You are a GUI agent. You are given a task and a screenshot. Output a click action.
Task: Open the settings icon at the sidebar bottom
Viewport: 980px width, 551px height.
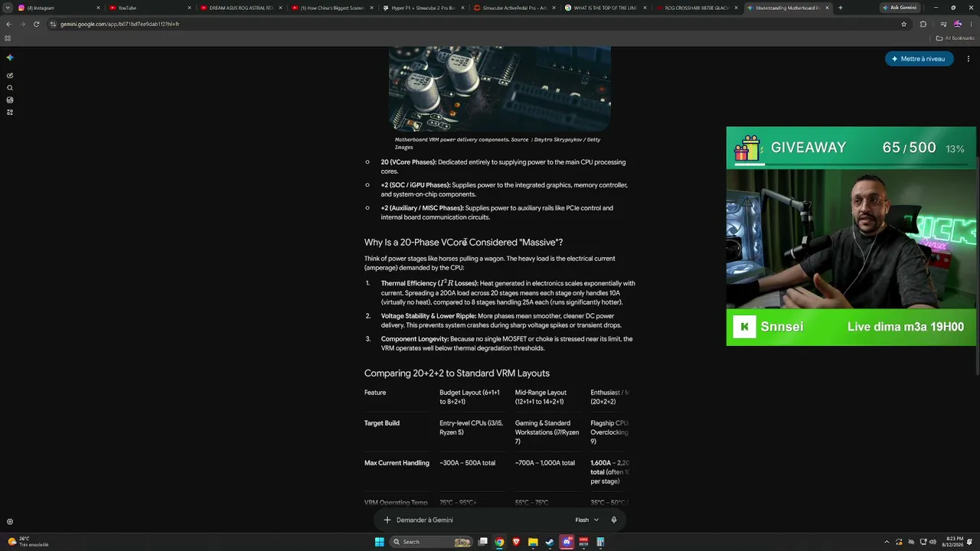pos(10,522)
